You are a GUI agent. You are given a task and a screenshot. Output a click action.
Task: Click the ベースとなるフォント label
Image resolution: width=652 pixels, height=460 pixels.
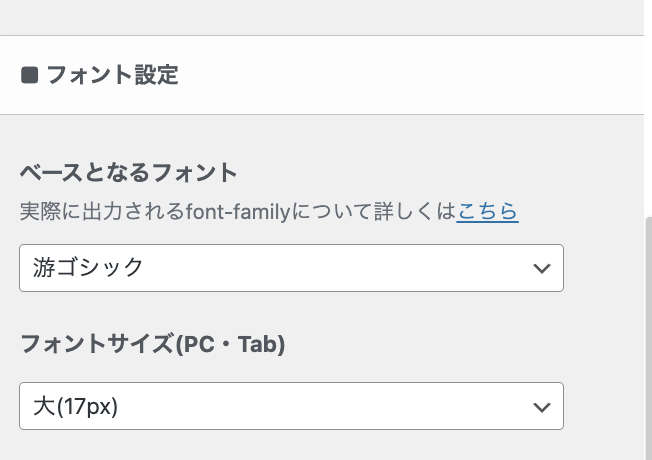(128, 172)
